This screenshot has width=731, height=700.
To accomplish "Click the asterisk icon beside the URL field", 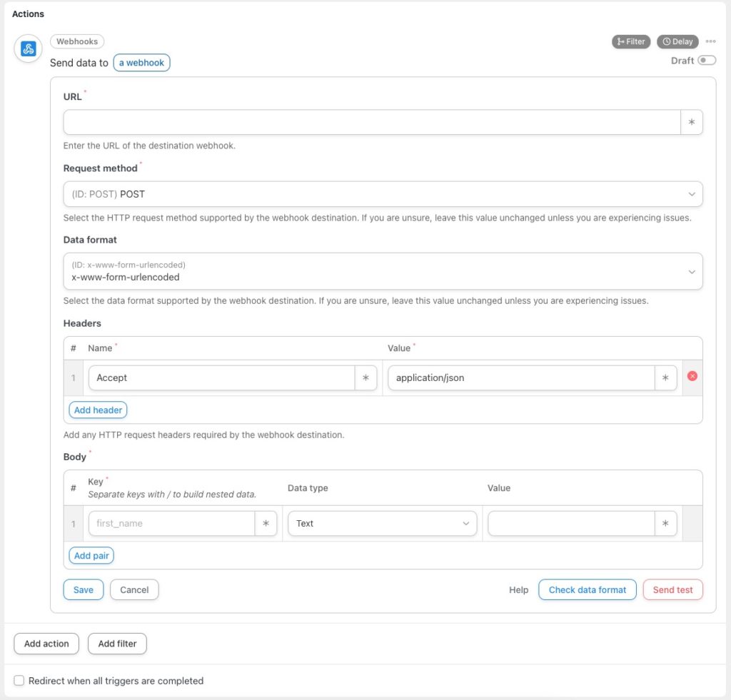I will (x=691, y=121).
